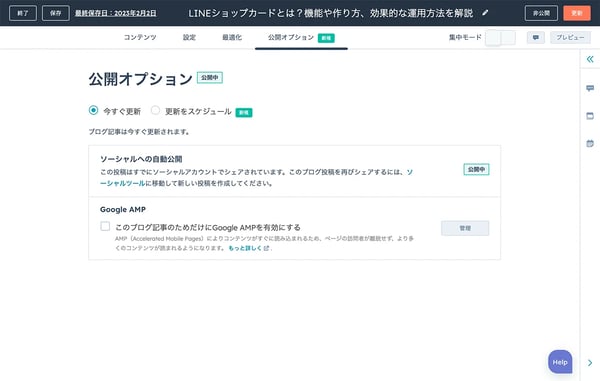Switch to the 最適化 tab
The width and height of the screenshot is (600, 381).
pos(232,37)
